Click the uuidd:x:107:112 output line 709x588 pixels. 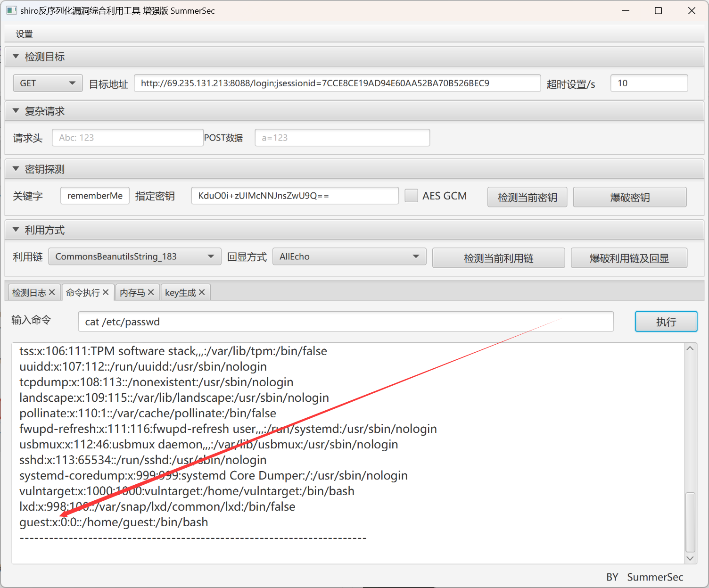click(143, 366)
